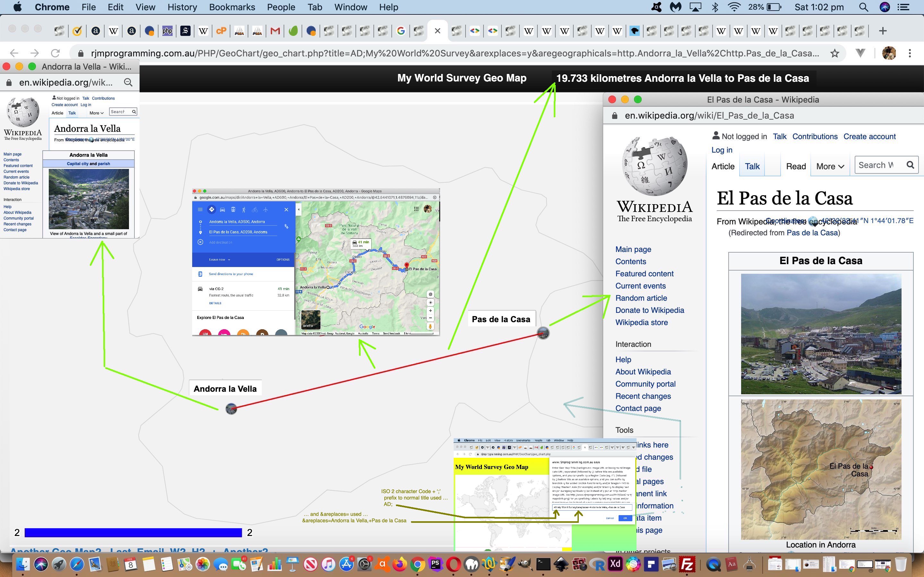Select the walking directions icon in Google Maps
This screenshot has height=577, width=924.
coord(244,210)
